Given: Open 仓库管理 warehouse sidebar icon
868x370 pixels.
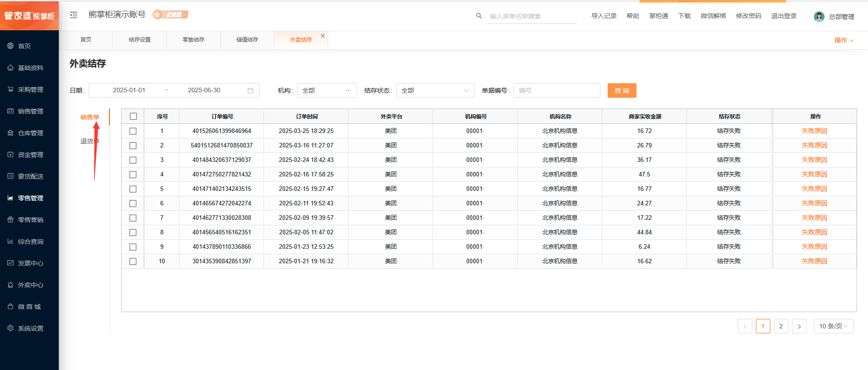Looking at the screenshot, I should click(x=10, y=133).
